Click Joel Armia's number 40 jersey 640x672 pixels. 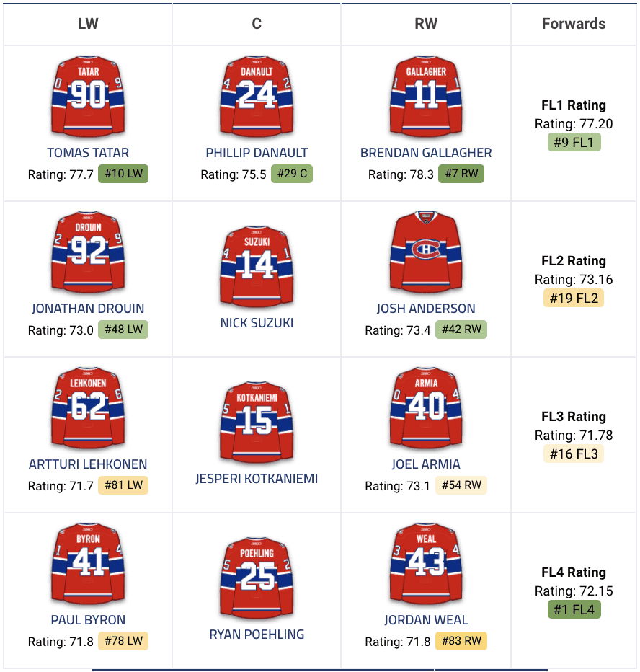(x=426, y=408)
